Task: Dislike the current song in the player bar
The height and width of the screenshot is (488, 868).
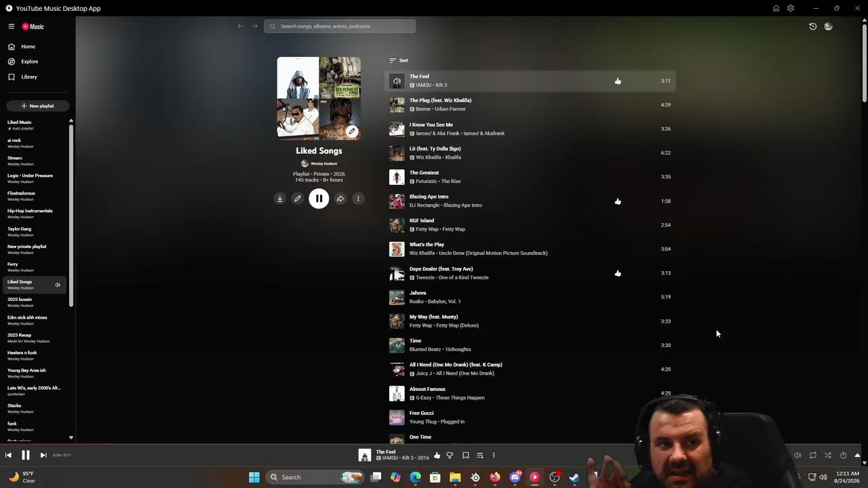Action: click(x=450, y=455)
